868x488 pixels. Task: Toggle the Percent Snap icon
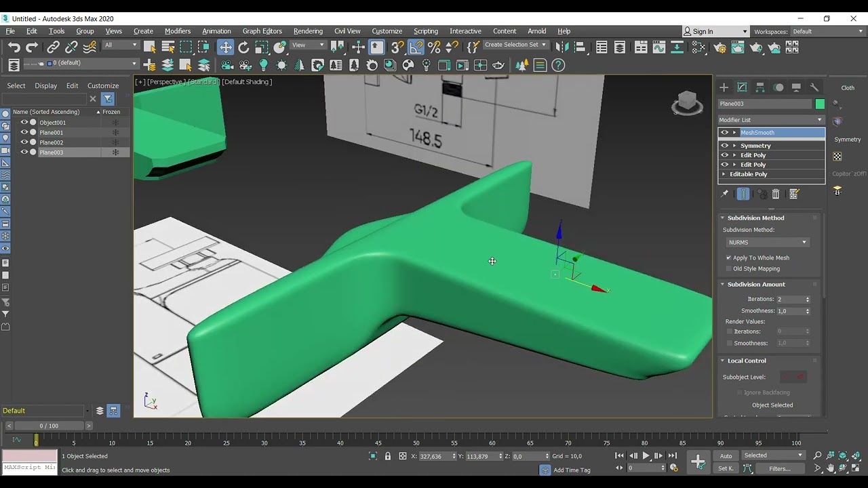[434, 47]
